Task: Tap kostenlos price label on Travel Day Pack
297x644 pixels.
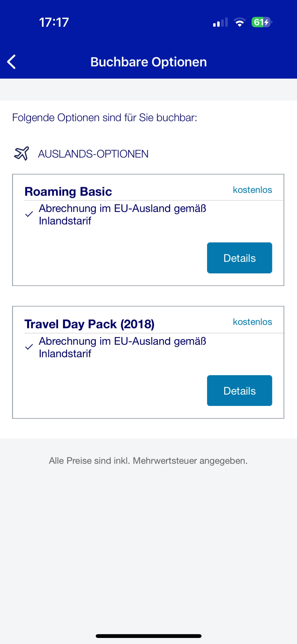Action: click(x=252, y=322)
